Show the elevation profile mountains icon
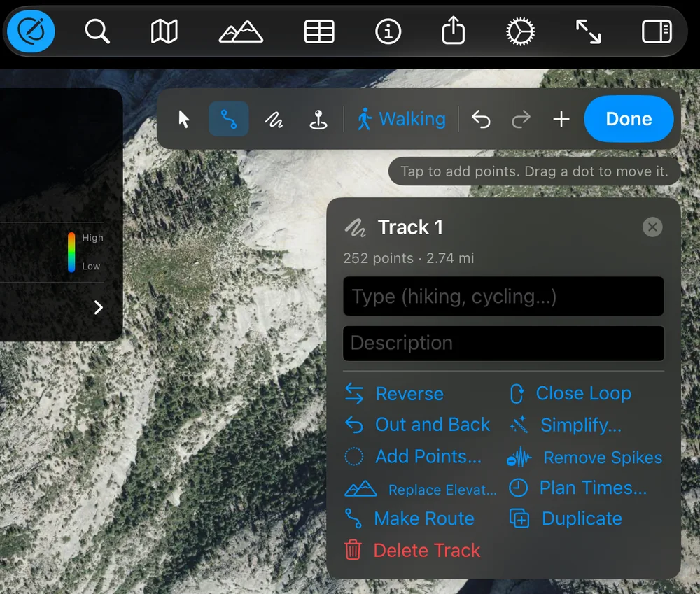The height and width of the screenshot is (594, 700). click(x=241, y=31)
